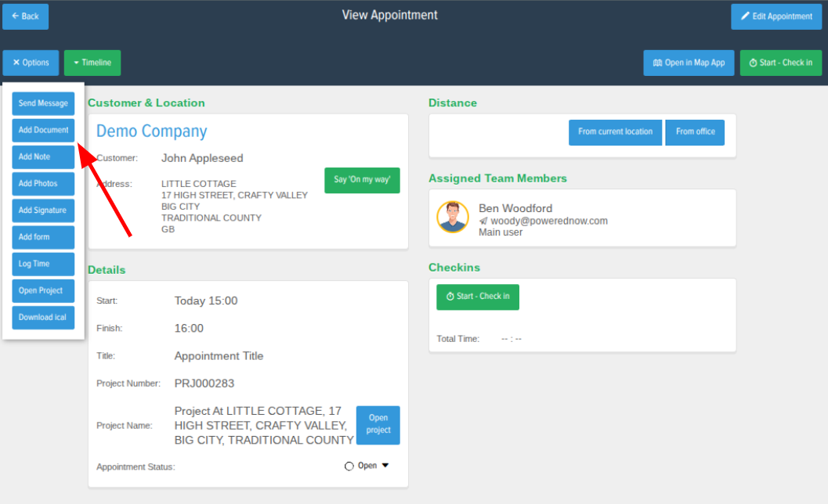Click the Back arrow button
The width and height of the screenshot is (828, 504).
tap(25, 16)
